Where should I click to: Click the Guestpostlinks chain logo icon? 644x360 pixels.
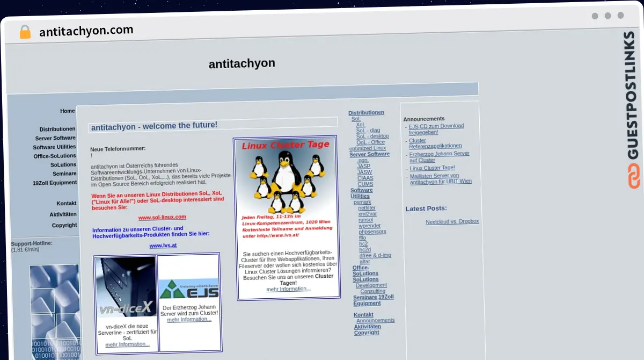(x=634, y=177)
